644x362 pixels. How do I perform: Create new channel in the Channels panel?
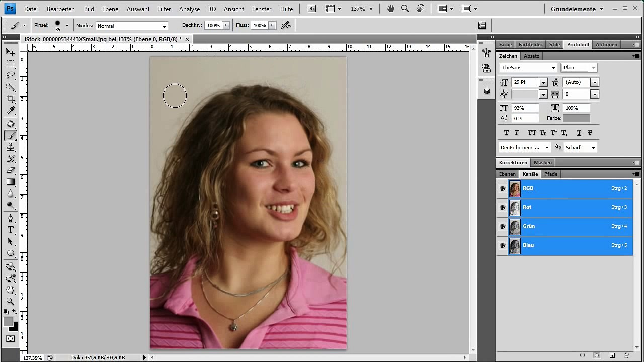pyautogui.click(x=612, y=355)
